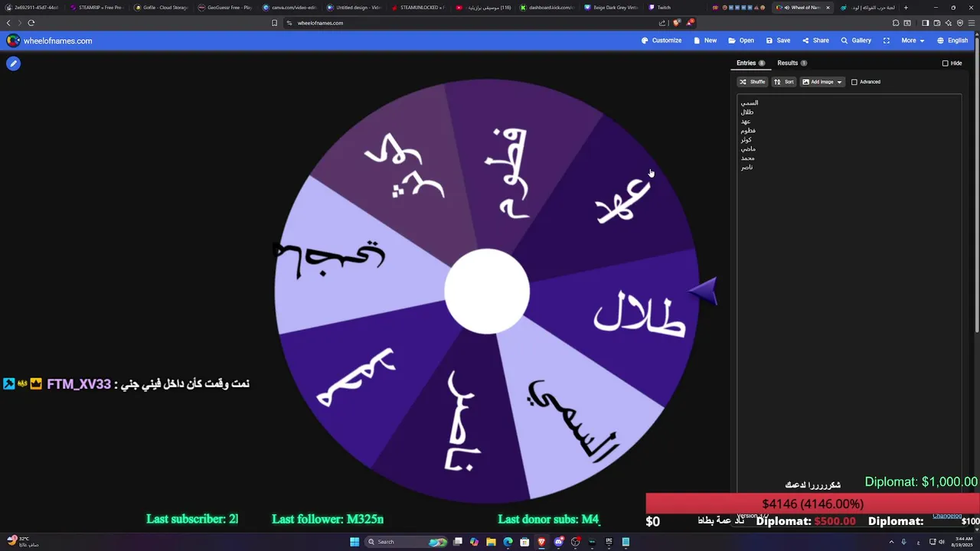Open a saved wheel via Open
The image size is (980, 551).
(741, 41)
